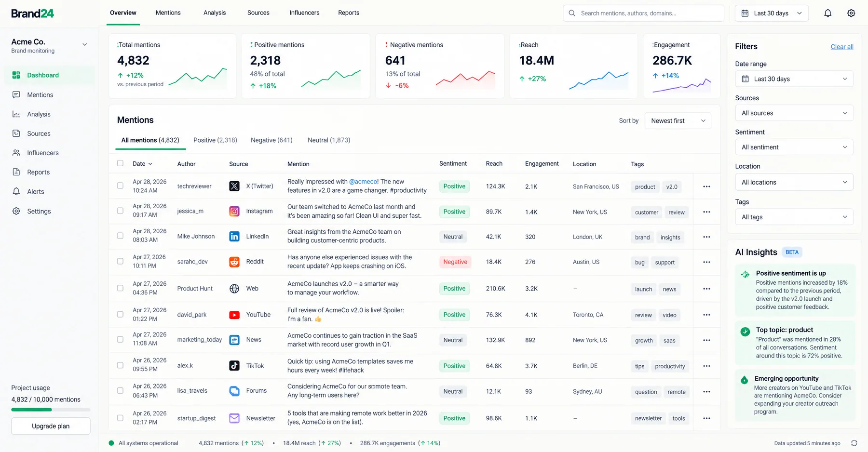The width and height of the screenshot is (868, 452).
Task: Check the jessica_m mention checkbox
Action: tap(120, 211)
